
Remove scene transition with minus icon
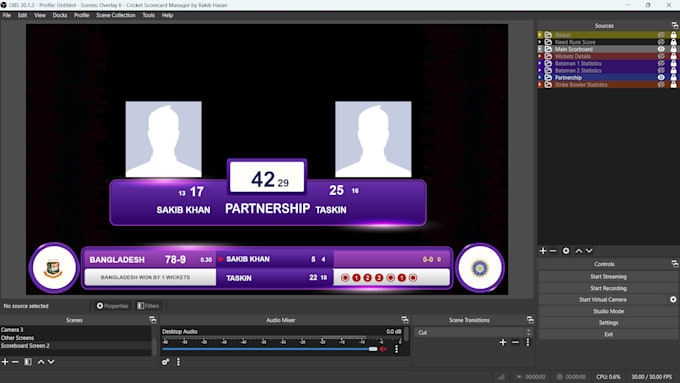click(x=515, y=342)
